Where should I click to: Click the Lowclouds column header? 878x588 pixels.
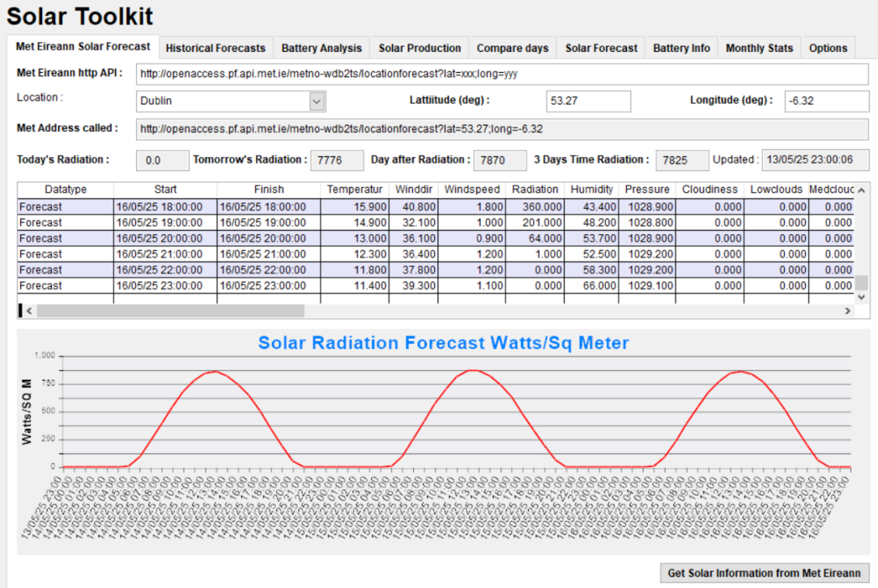coord(776,190)
